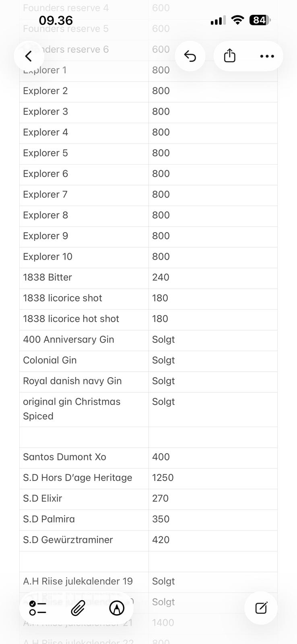Screen dimensions: 297x644
Task: Create a new note with compose icon
Action: coord(261,608)
